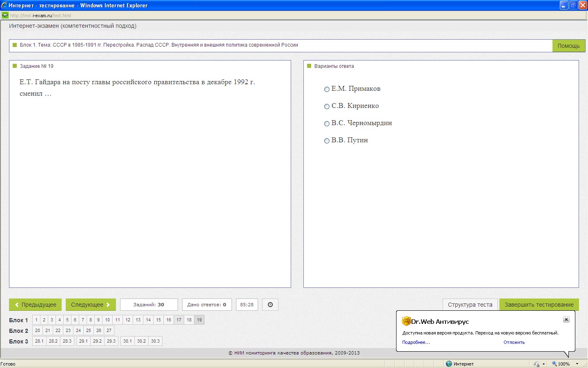This screenshot has width=588, height=368.
Task: Jump to question 14 in Блок 1
Action: coord(148,320)
